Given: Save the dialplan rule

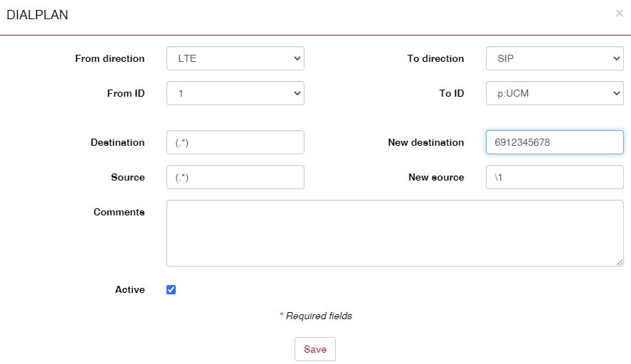Looking at the screenshot, I should pyautogui.click(x=314, y=349).
